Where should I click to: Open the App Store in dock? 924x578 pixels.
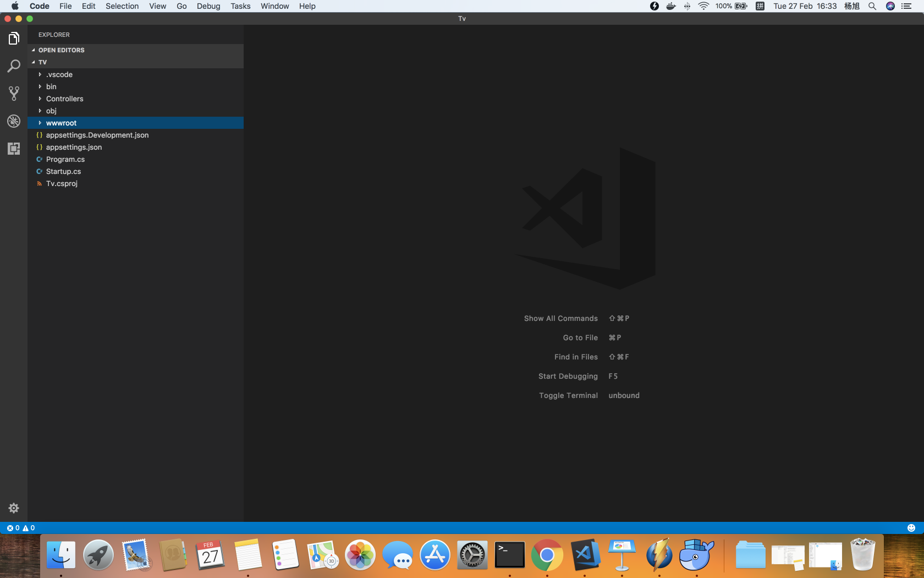click(435, 555)
